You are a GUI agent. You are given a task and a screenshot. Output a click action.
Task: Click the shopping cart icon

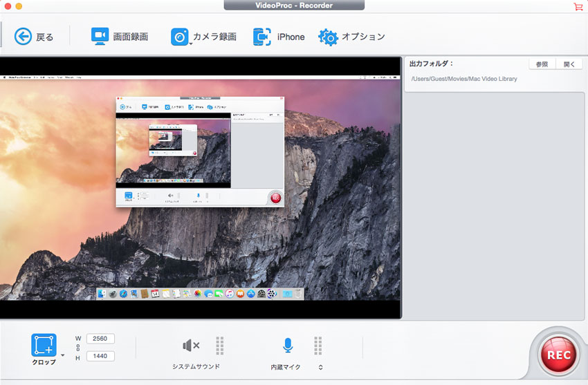[x=578, y=6]
